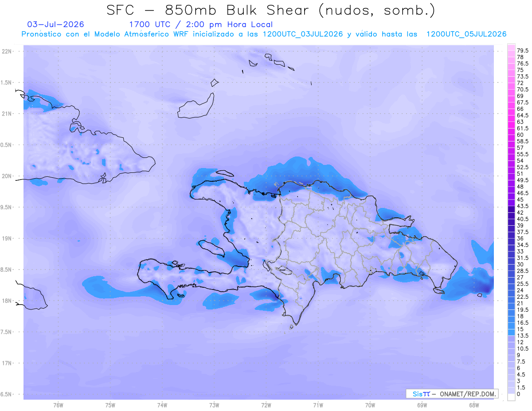This screenshot has width=532, height=411.
Task: Click the "17N" latitude label
Action: point(7,363)
